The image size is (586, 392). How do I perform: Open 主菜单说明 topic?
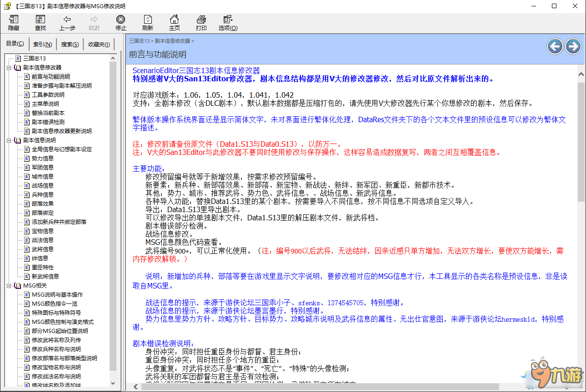pyautogui.click(x=45, y=104)
